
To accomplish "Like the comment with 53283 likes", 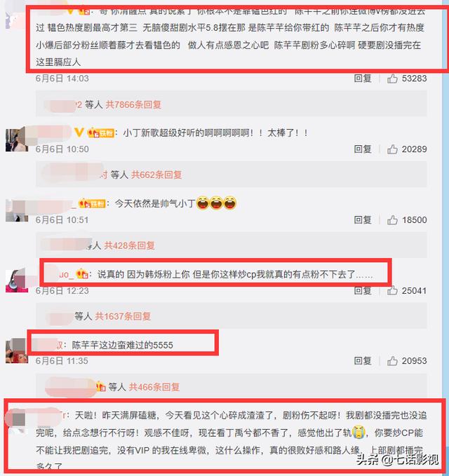I will point(392,79).
